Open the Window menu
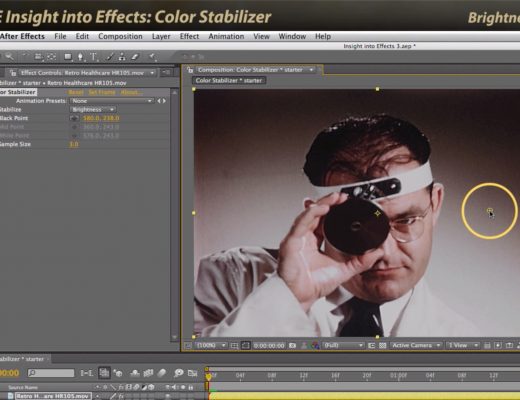 292,36
